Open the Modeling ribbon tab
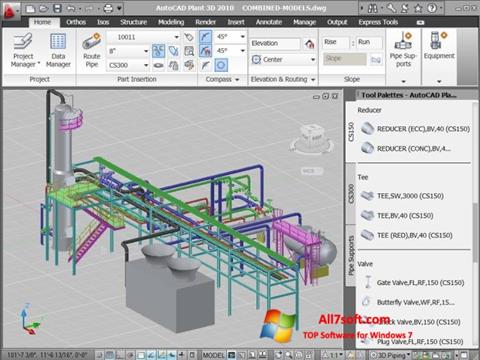 [171, 22]
